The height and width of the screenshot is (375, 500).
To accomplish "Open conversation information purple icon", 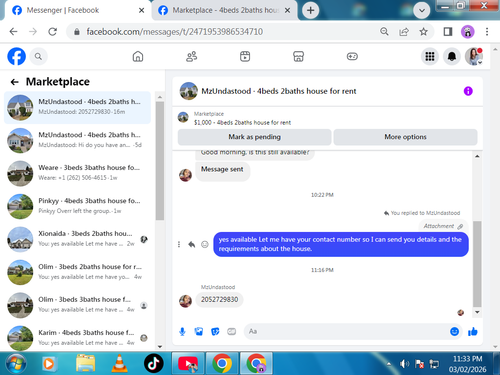I will [x=468, y=91].
